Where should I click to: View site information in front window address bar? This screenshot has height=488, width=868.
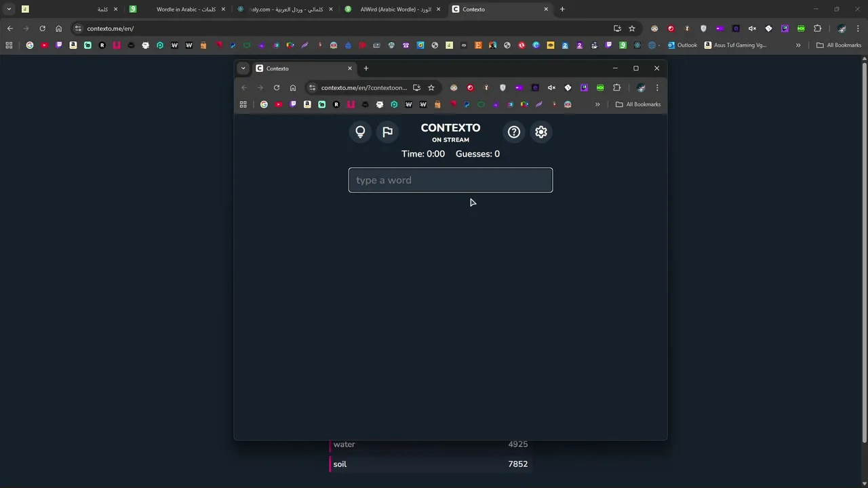click(312, 87)
